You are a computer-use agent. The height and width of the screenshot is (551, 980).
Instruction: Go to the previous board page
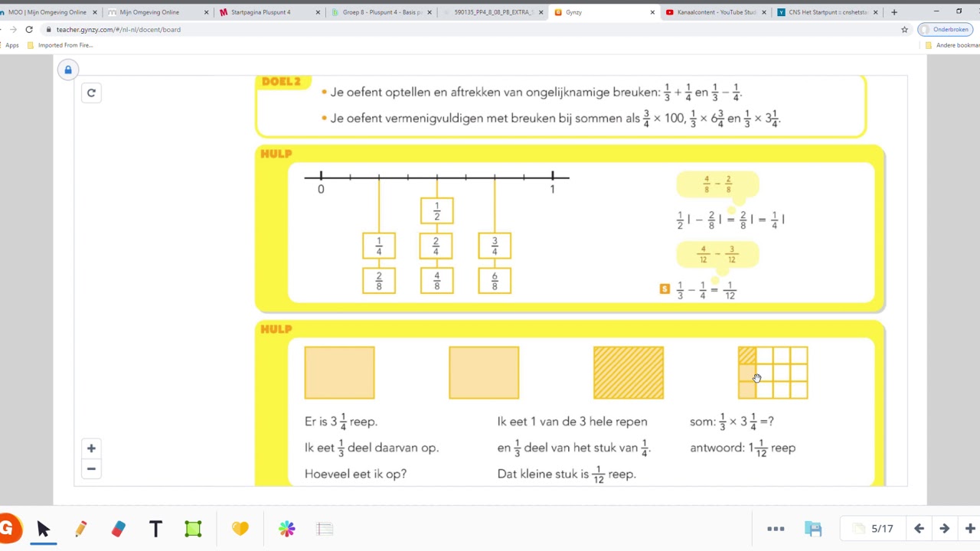pos(919,529)
